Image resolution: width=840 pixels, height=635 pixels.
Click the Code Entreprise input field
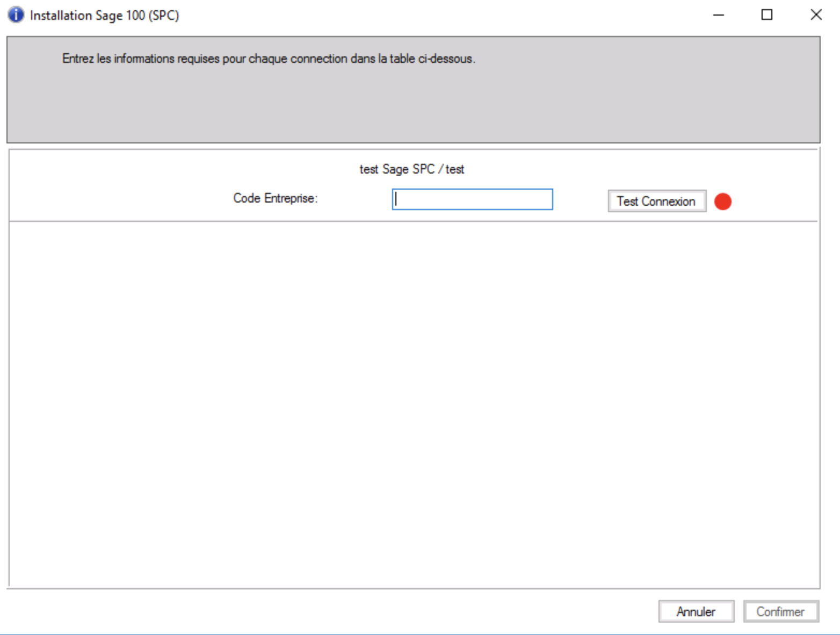point(472,199)
